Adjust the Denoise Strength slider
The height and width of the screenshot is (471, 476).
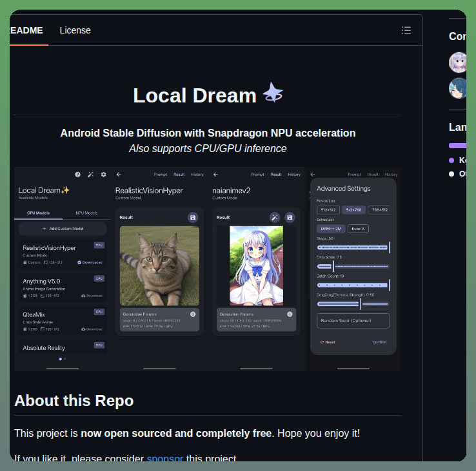coord(353,304)
